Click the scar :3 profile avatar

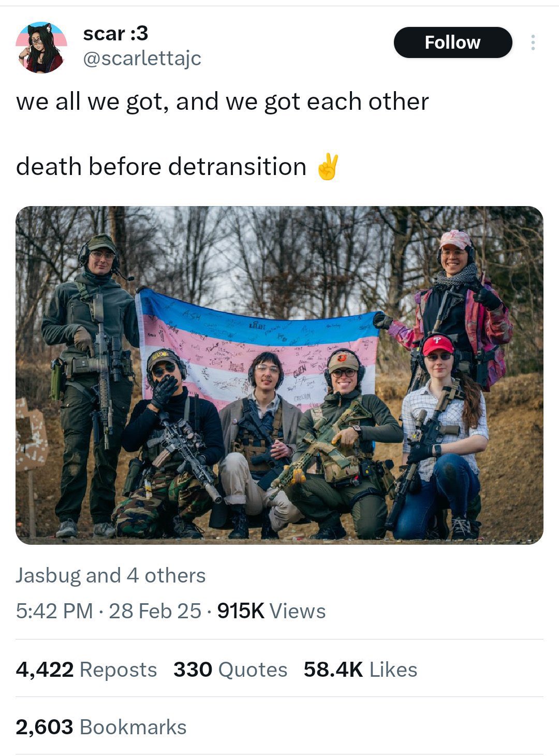point(41,47)
